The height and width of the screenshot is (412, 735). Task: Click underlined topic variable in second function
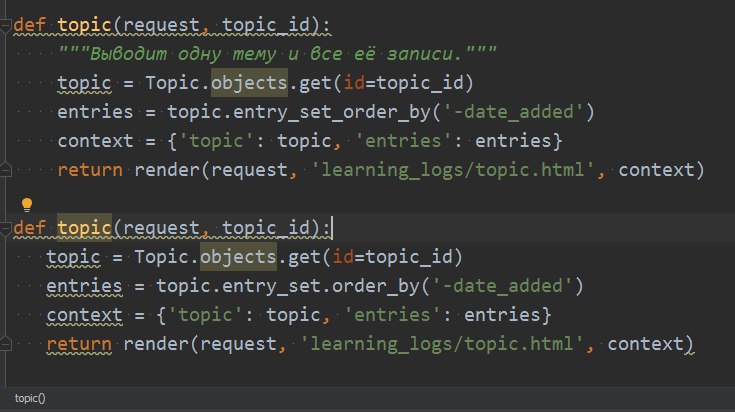coord(73,257)
